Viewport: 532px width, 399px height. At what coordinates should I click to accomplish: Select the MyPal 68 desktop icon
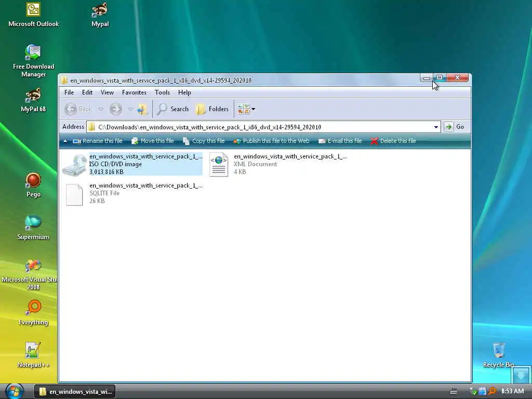[x=33, y=100]
